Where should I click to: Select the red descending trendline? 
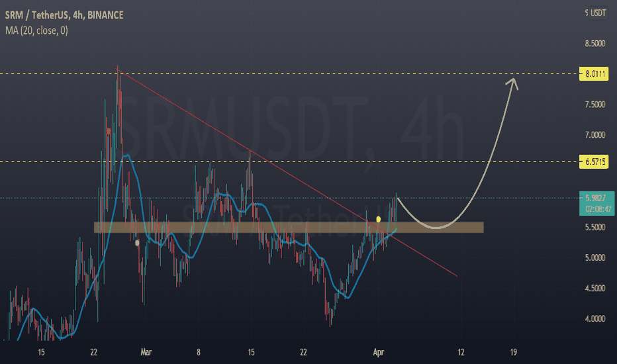click(286, 172)
